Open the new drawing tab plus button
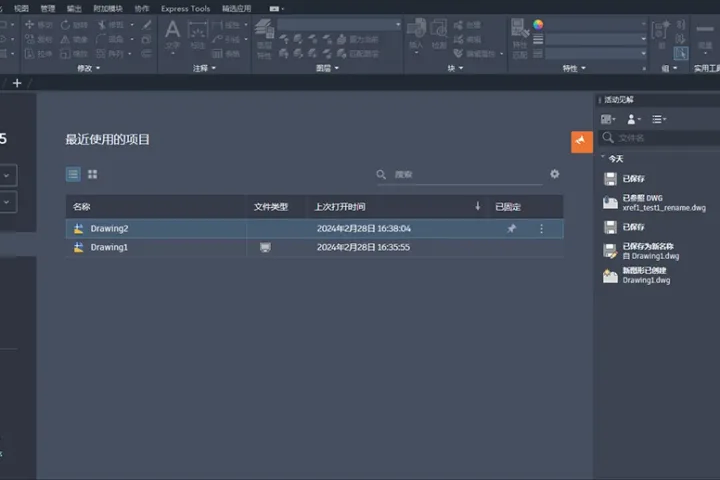The image size is (720, 480). 17,83
